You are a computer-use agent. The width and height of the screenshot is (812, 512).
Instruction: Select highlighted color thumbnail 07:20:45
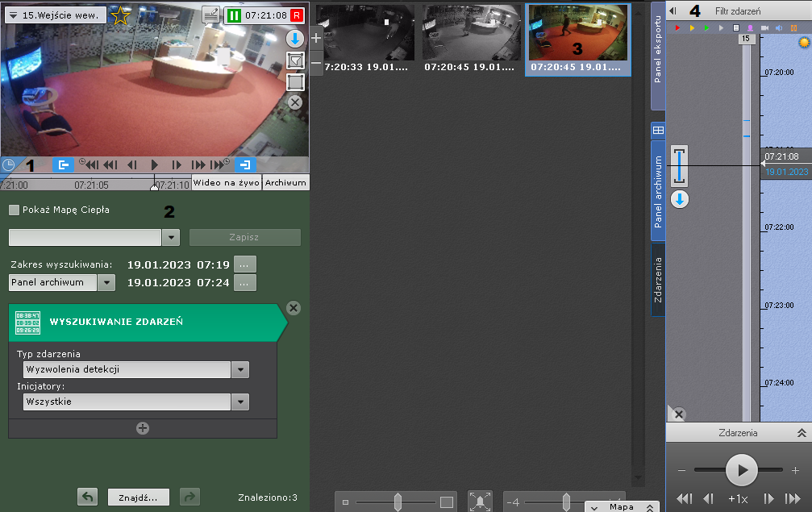(x=578, y=40)
